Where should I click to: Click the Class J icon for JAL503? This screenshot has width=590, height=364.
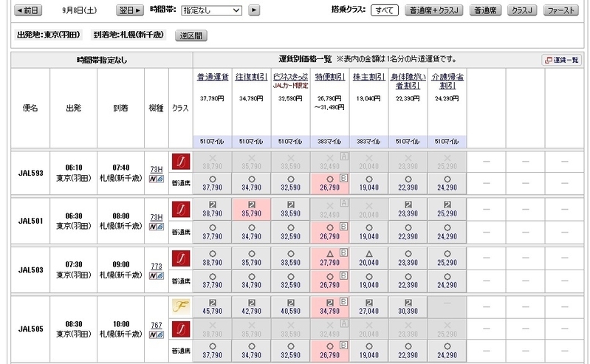pyautogui.click(x=181, y=258)
